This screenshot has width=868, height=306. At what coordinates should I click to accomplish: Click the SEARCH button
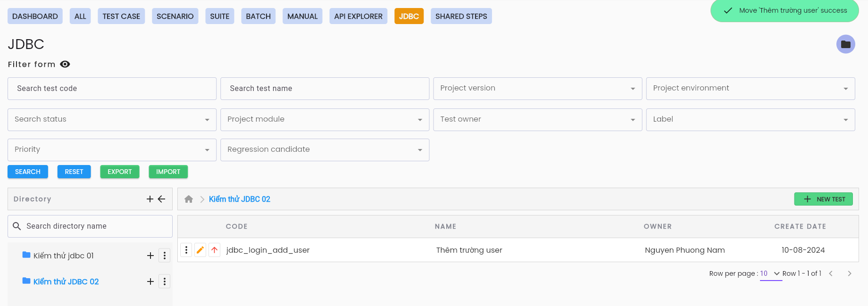28,172
